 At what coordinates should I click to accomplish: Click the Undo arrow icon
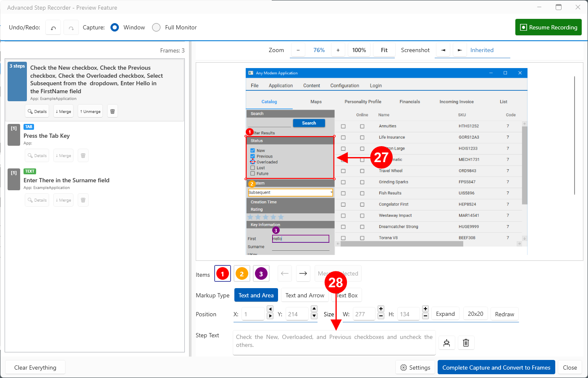tap(53, 28)
